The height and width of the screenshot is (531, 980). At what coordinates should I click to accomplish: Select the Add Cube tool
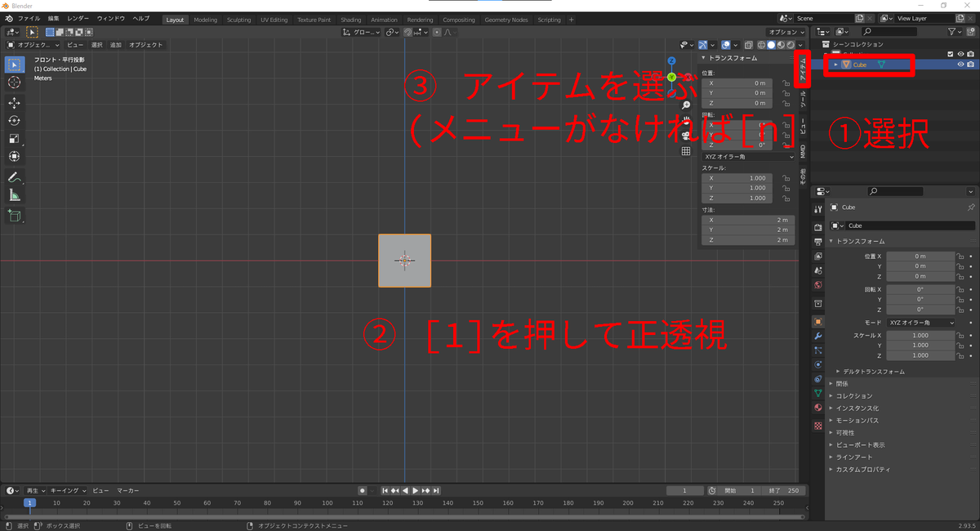coord(14,216)
